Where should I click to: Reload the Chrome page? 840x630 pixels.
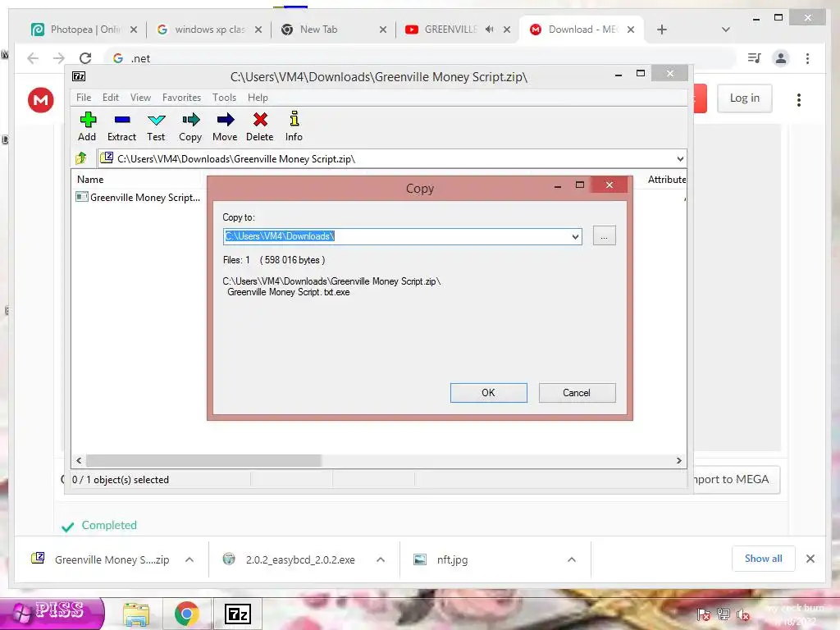pyautogui.click(x=85, y=58)
